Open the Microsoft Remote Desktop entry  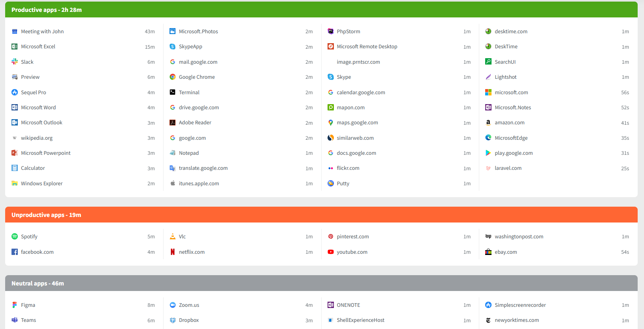coord(367,47)
